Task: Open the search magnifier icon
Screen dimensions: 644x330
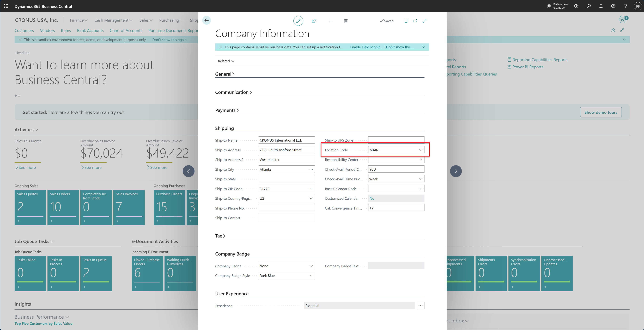Action: [588, 6]
